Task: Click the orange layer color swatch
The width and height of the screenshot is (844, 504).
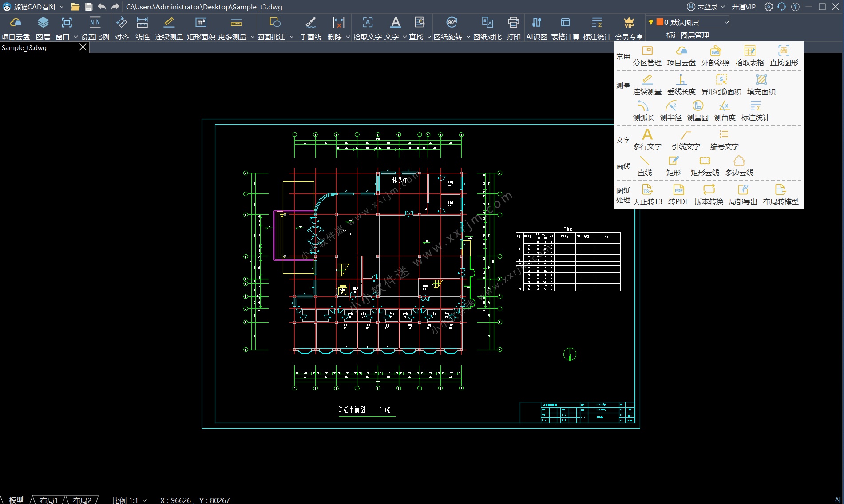Action: coord(660,22)
